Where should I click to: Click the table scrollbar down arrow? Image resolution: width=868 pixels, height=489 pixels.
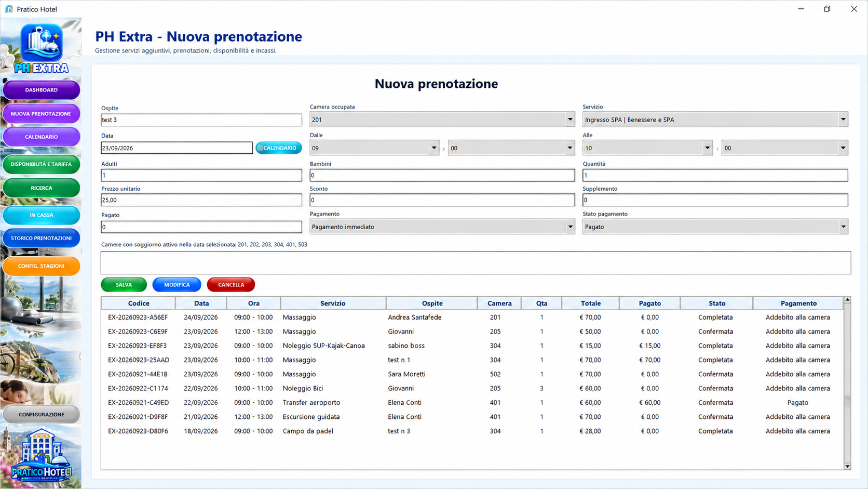click(847, 466)
